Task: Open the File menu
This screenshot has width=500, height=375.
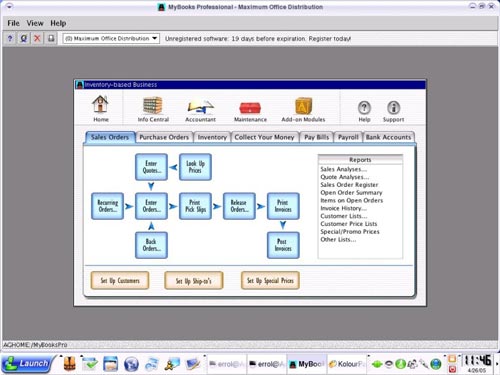Action: (13, 23)
